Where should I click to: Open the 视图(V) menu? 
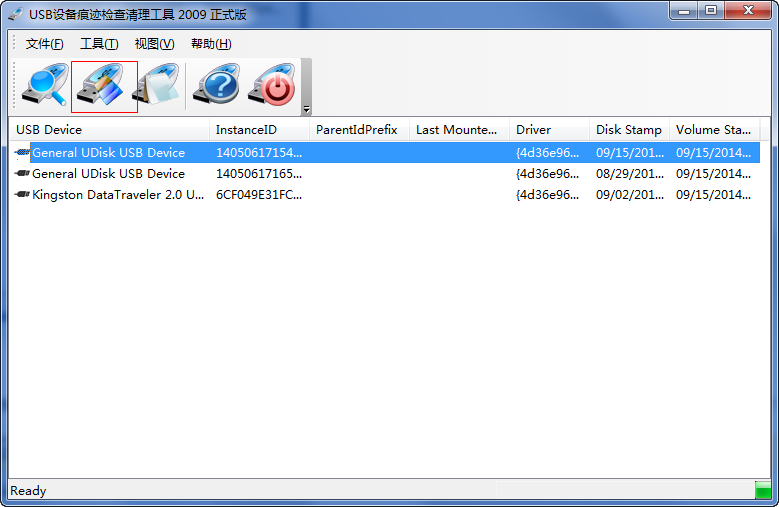click(155, 44)
